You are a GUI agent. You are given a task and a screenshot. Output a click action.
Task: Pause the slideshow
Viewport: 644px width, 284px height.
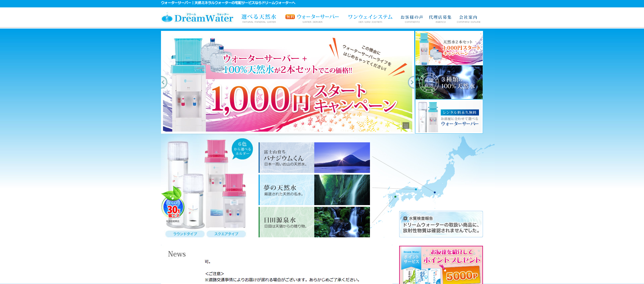[406, 126]
